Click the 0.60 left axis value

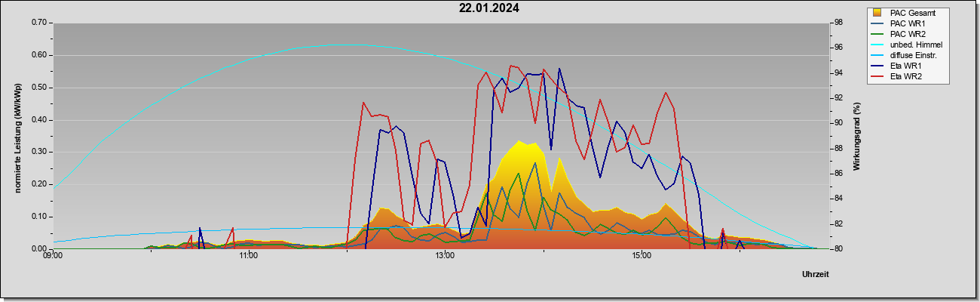click(39, 55)
